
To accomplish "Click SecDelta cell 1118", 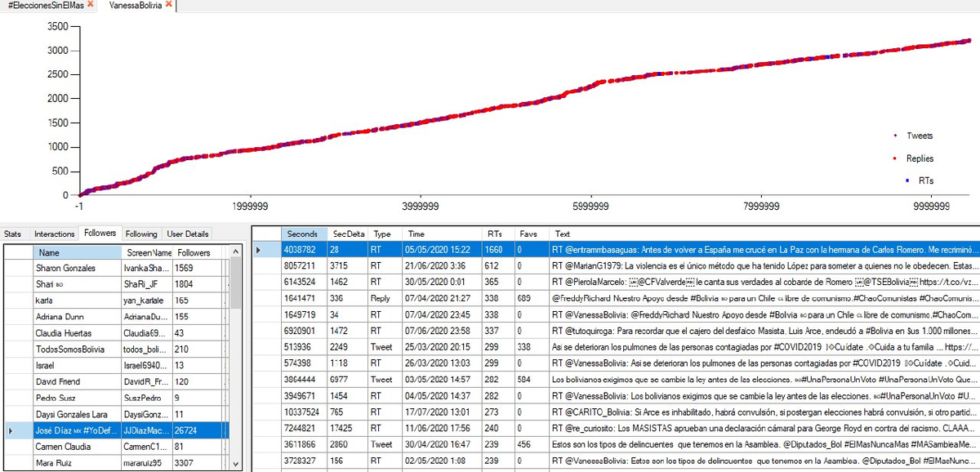I will pos(349,363).
